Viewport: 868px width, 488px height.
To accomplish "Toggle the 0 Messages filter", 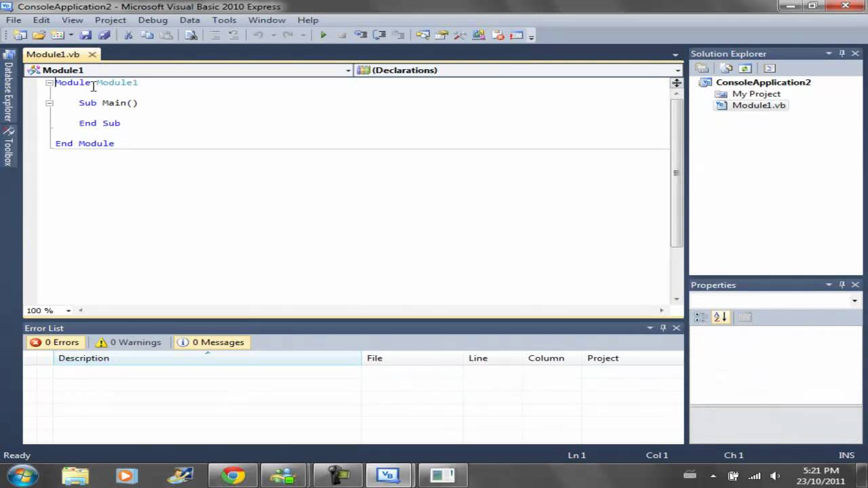I will coord(210,342).
